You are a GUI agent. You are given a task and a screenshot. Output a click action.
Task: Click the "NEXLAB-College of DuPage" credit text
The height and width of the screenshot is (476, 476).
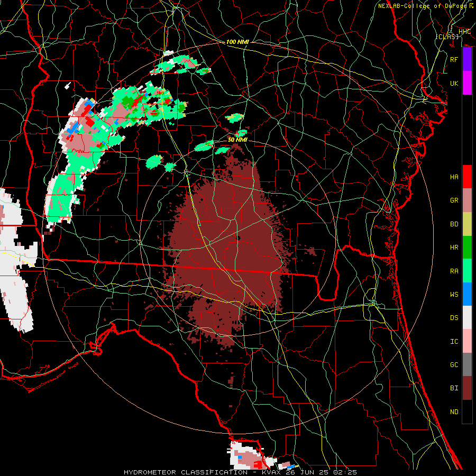(423, 6)
